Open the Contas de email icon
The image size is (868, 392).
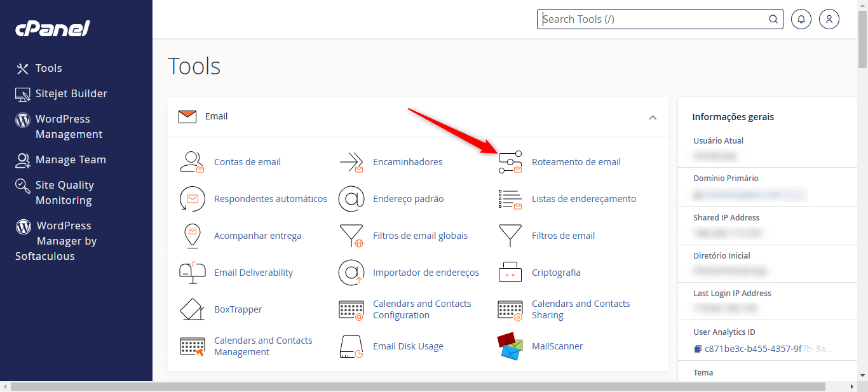[192, 162]
